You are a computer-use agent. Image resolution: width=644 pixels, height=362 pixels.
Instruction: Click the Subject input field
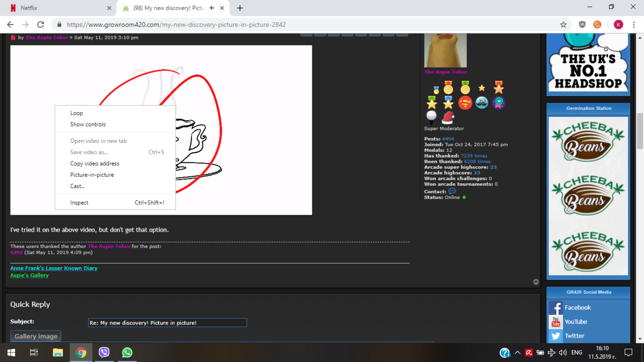point(167,323)
